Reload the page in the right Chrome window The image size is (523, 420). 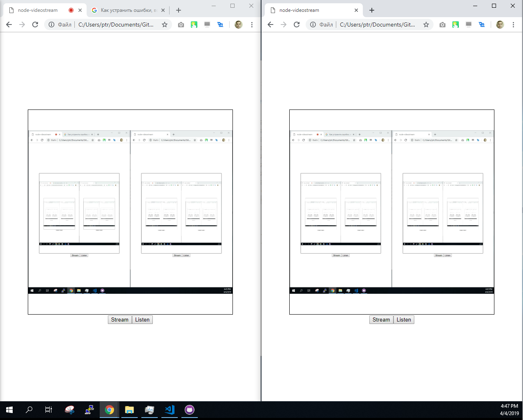(x=297, y=25)
